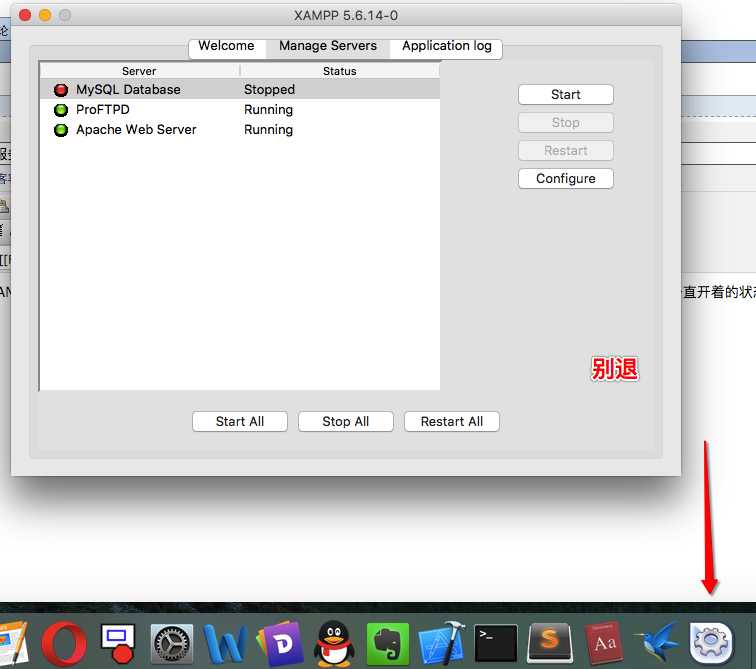
Task: Switch to the Welcome tab
Action: [x=227, y=46]
